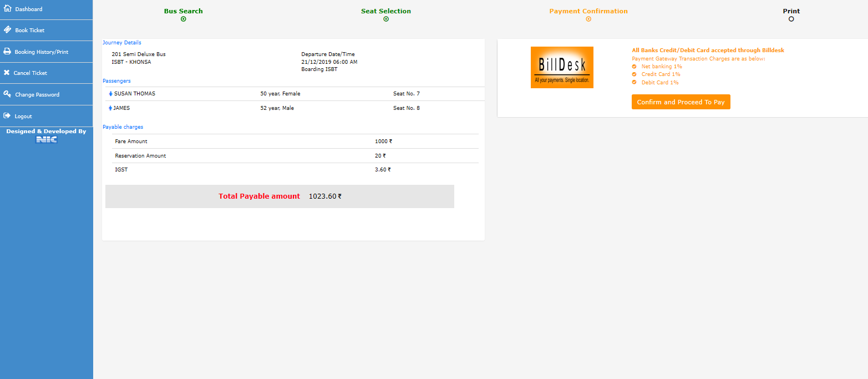This screenshot has height=379, width=868.
Task: Click the NIC logo in sidebar
Action: [46, 140]
